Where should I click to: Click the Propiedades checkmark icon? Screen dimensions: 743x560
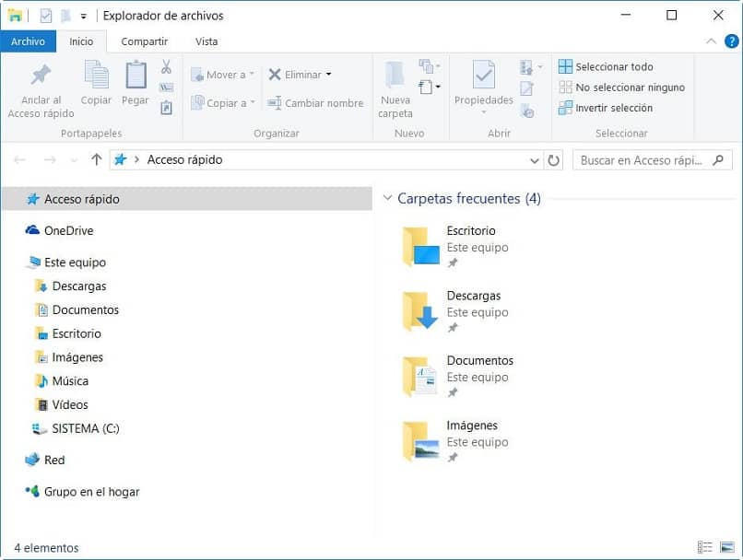(483, 75)
